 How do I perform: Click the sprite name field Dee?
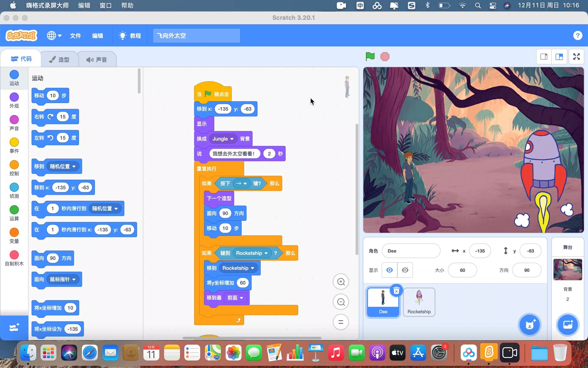[x=411, y=251]
